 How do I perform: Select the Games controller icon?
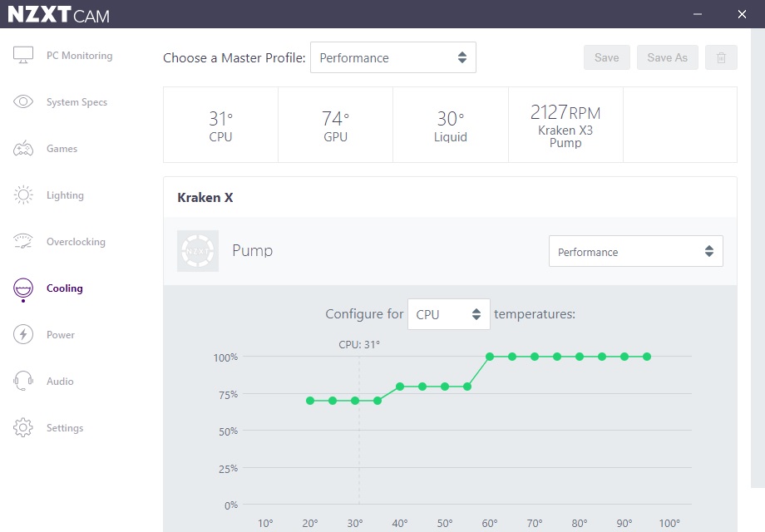[23, 148]
